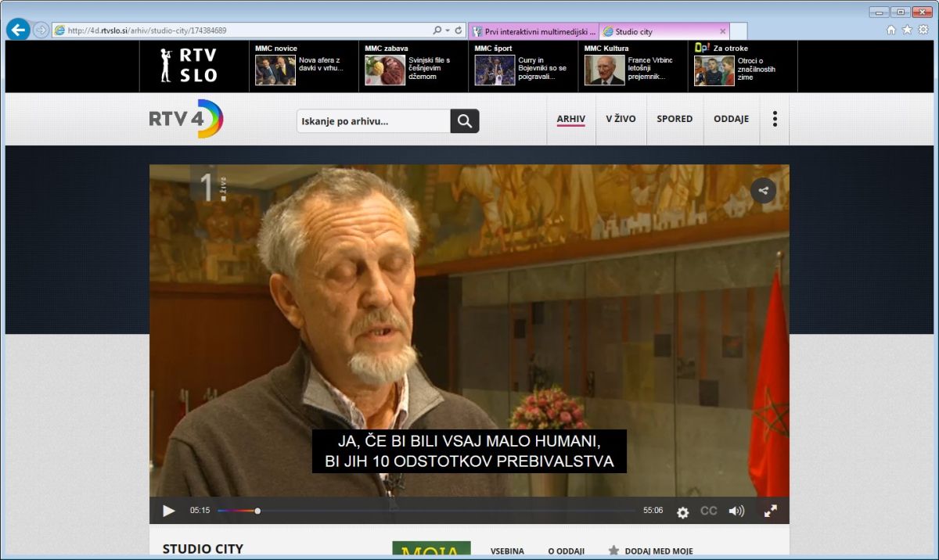Go back with browser back arrow

coord(18,31)
